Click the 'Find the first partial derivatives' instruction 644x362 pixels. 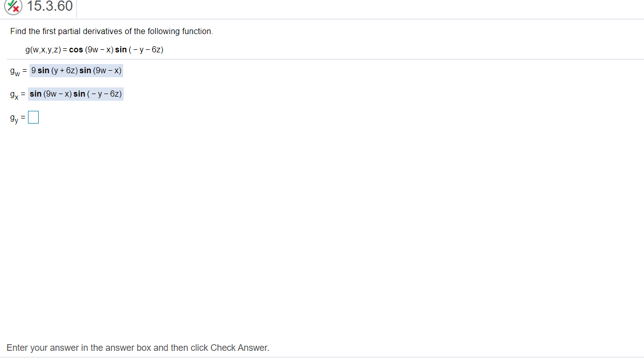[x=111, y=32]
